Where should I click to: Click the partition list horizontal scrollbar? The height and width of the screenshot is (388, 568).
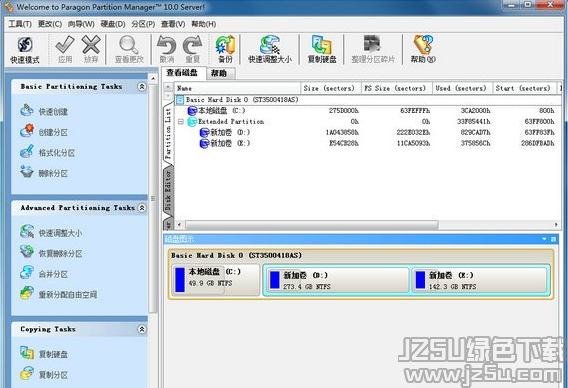312,225
